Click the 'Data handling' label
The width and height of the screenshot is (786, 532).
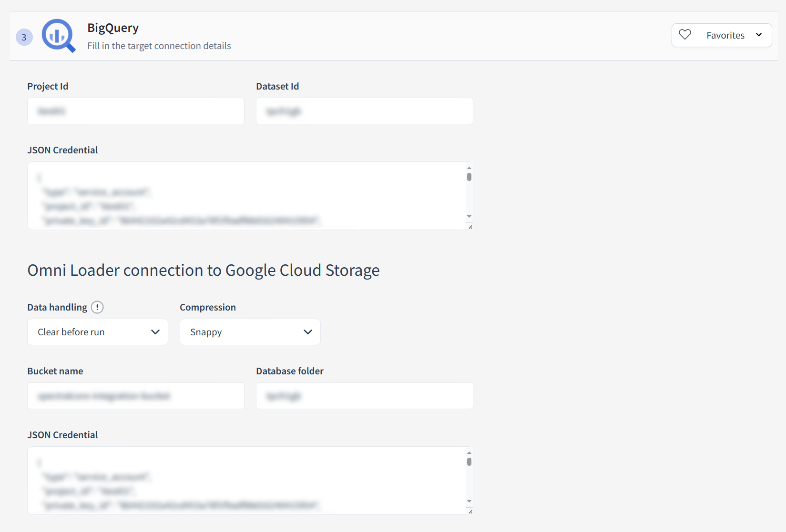pyautogui.click(x=57, y=307)
